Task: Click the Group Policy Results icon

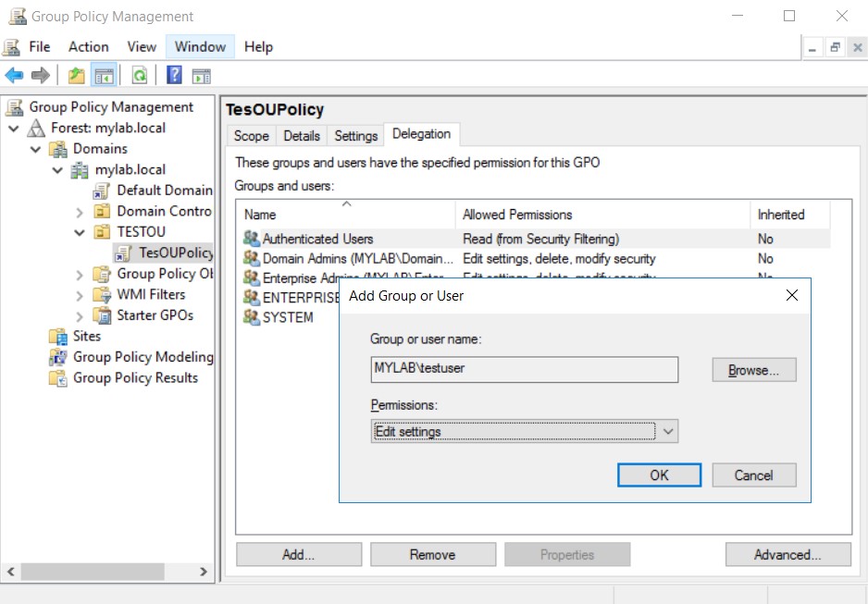Action: [x=57, y=377]
